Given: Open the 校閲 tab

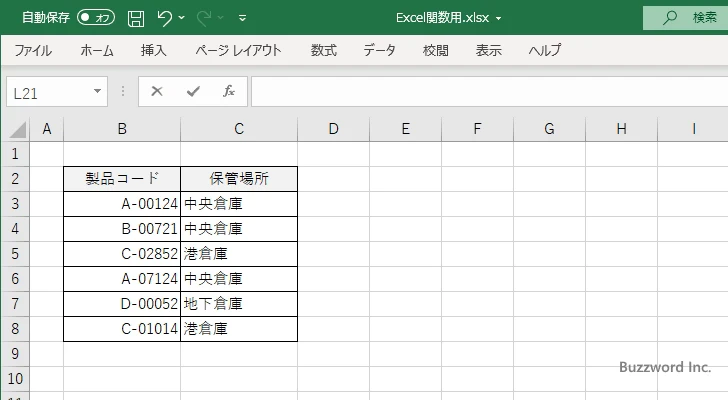Looking at the screenshot, I should click(436, 50).
